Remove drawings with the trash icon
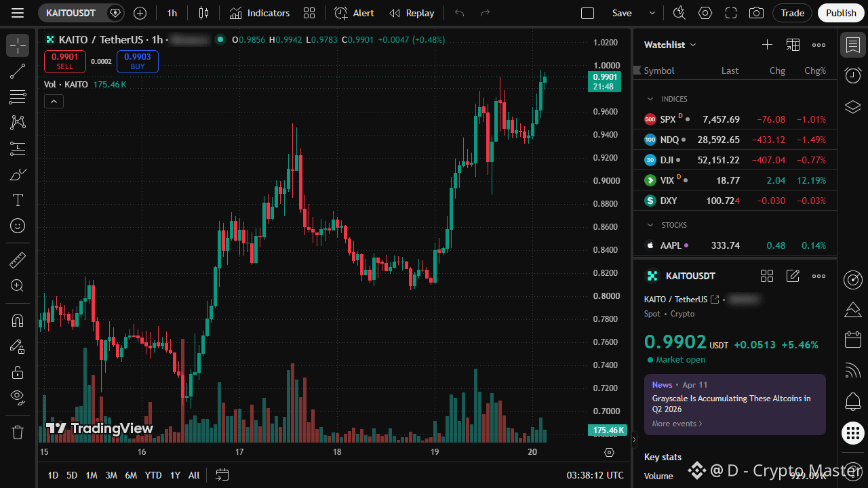 click(18, 432)
